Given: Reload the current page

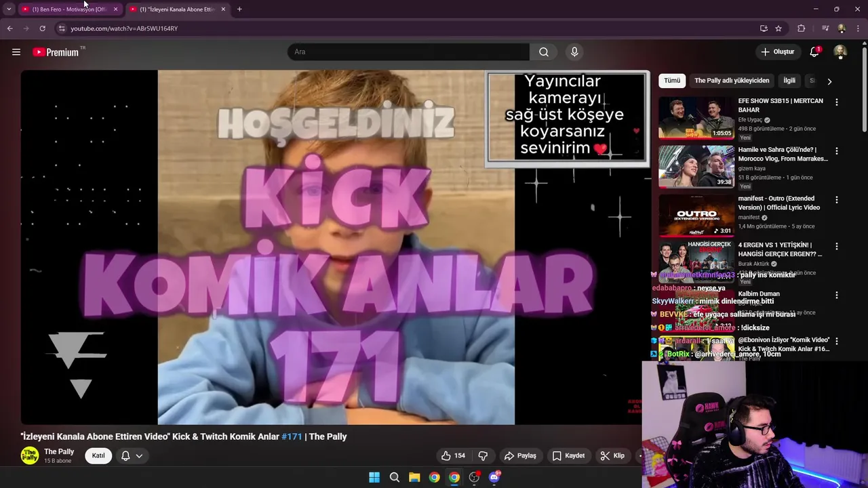Looking at the screenshot, I should [x=42, y=28].
